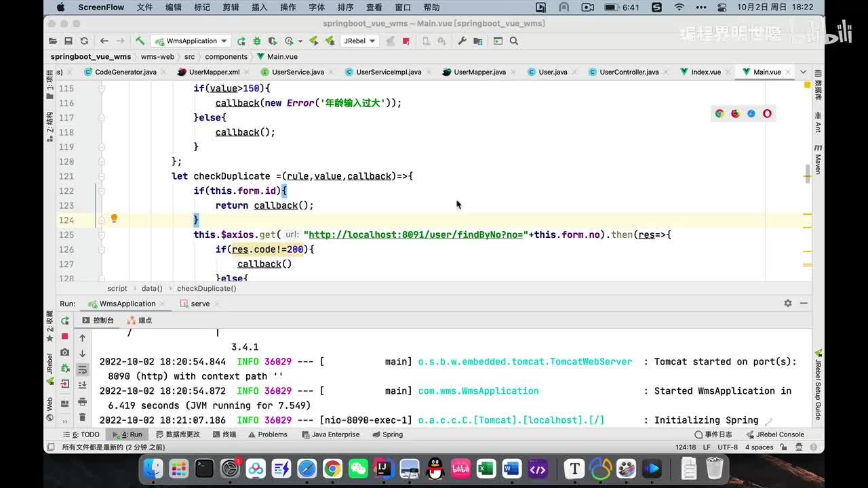Click the Open folder toolbar icon
Image resolution: width=868 pixels, height=488 pixels.
53,41
